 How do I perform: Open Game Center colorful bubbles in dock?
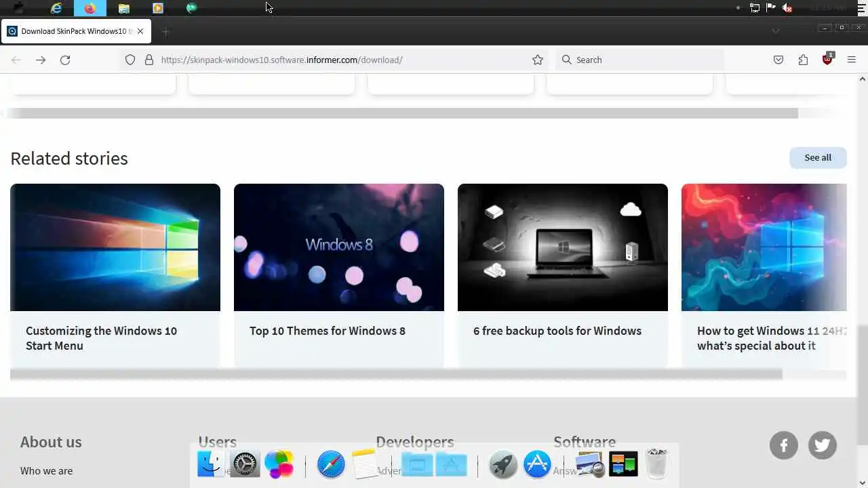coord(279,464)
